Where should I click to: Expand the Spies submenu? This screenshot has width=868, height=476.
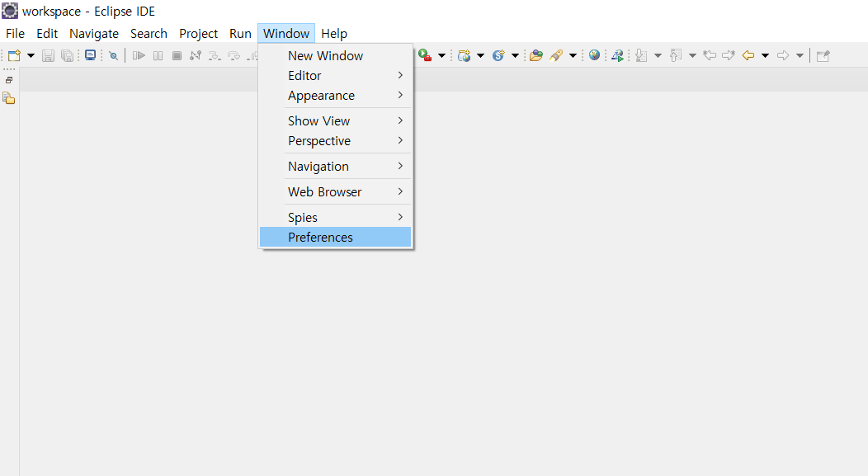tap(336, 218)
